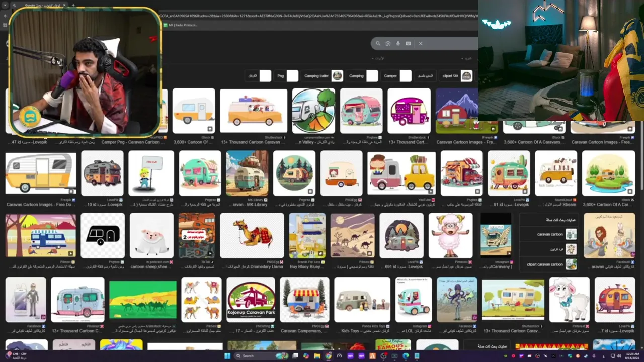The height and width of the screenshot is (362, 644).
Task: Select the Camper filter chip
Action: [397, 76]
